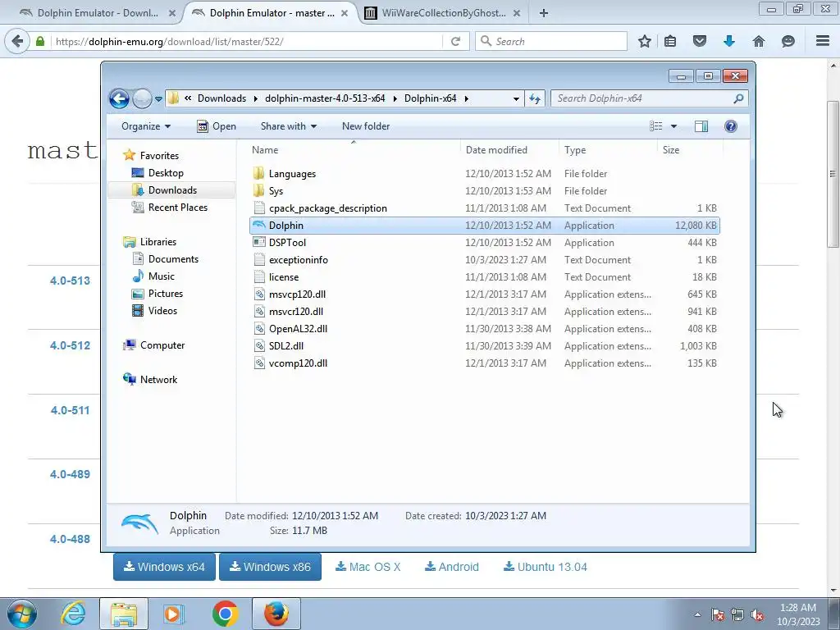Bookmark page with Firefox star icon
The width and height of the screenshot is (840, 630).
[645, 41]
